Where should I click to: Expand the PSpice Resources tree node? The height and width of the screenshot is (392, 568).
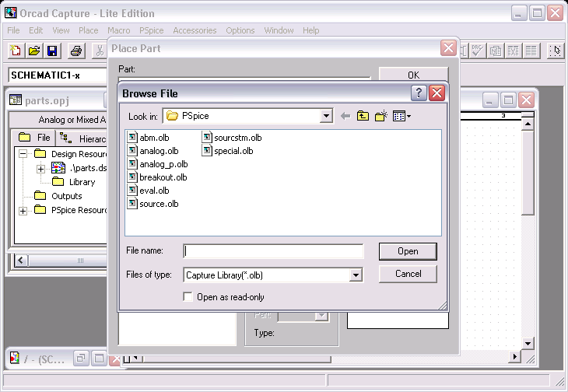click(23, 211)
